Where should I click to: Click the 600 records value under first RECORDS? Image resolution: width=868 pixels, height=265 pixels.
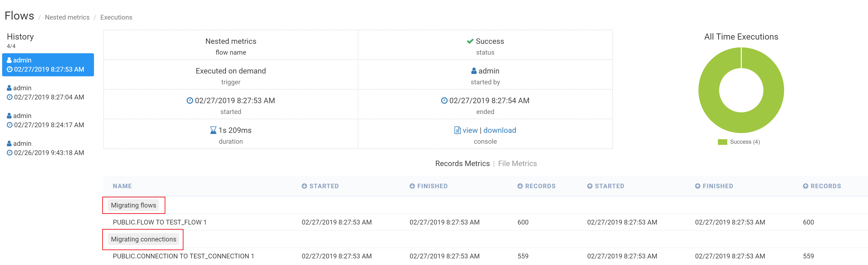point(523,222)
